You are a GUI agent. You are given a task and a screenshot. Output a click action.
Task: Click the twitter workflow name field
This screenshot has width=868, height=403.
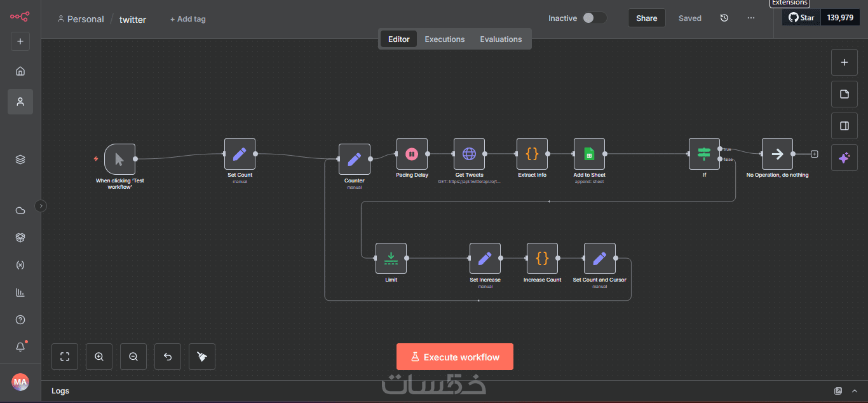click(133, 19)
